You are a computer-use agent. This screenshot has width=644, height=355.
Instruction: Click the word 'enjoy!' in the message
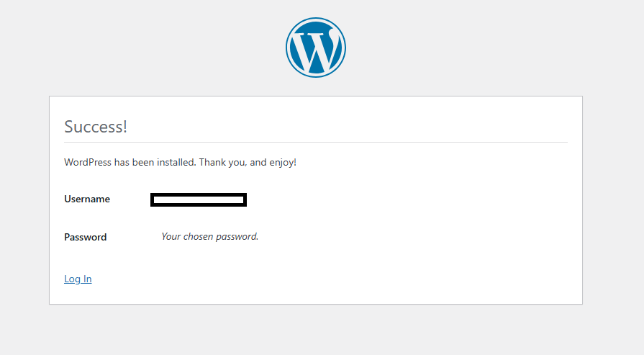click(281, 163)
